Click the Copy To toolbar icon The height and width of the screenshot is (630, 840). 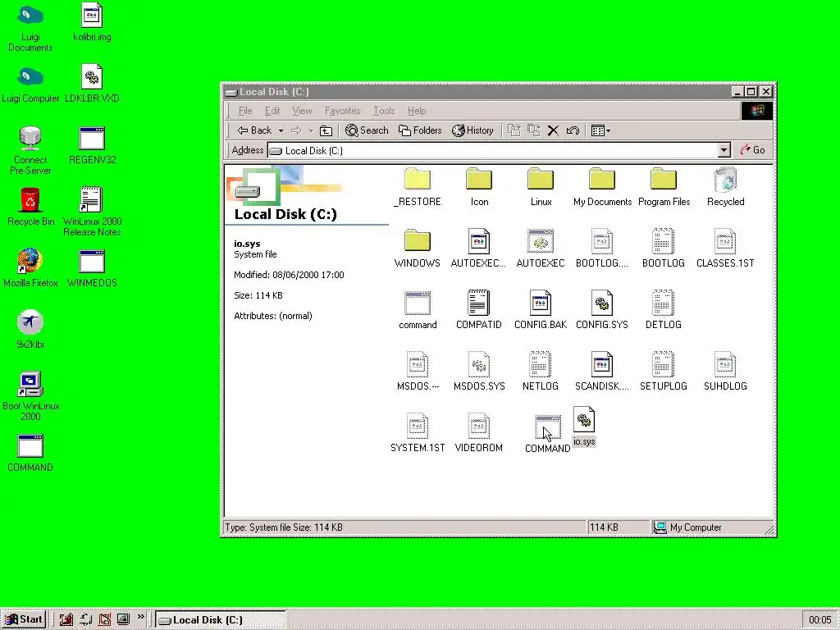pos(534,130)
